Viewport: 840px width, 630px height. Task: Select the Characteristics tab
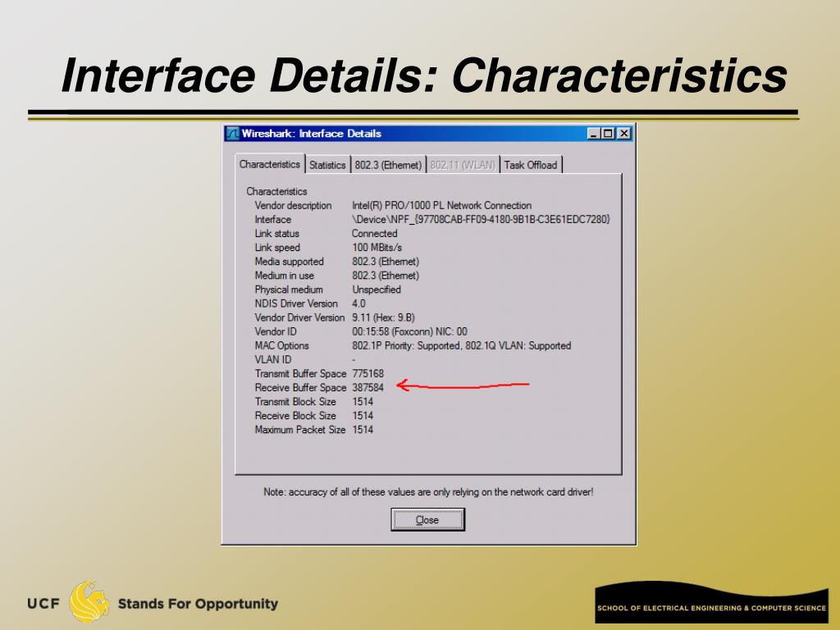pos(269,164)
